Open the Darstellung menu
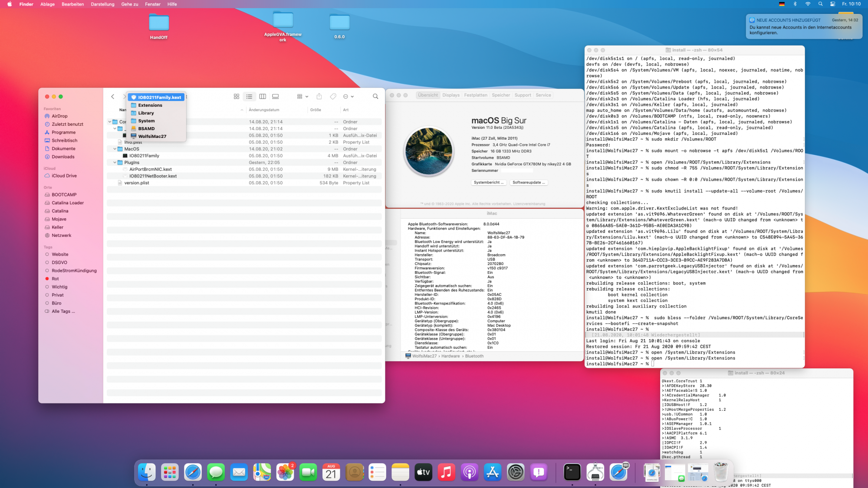Screen dimensions: 868x488 [102, 4]
